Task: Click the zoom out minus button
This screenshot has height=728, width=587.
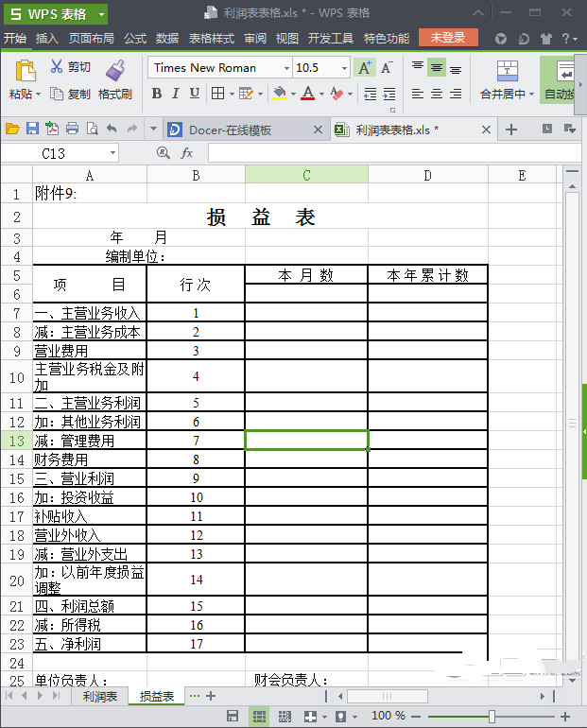Action: point(416,717)
